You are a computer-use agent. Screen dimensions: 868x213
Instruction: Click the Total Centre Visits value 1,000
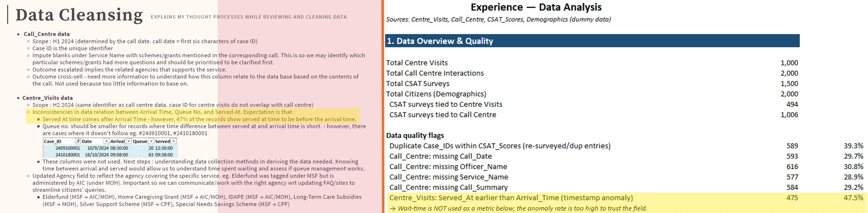point(789,63)
